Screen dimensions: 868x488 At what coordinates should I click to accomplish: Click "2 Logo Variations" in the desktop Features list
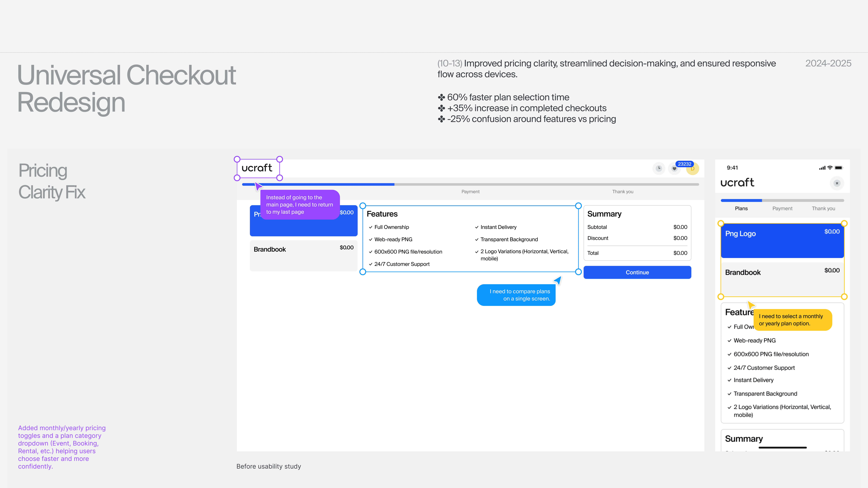coord(524,255)
